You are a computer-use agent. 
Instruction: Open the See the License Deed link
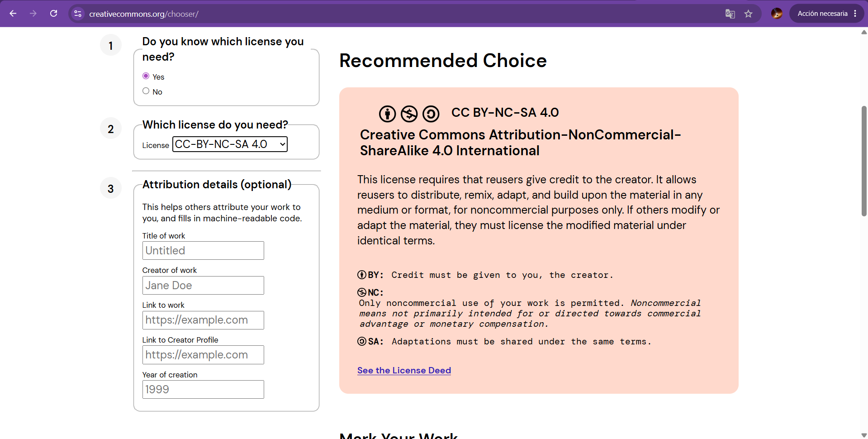point(404,370)
